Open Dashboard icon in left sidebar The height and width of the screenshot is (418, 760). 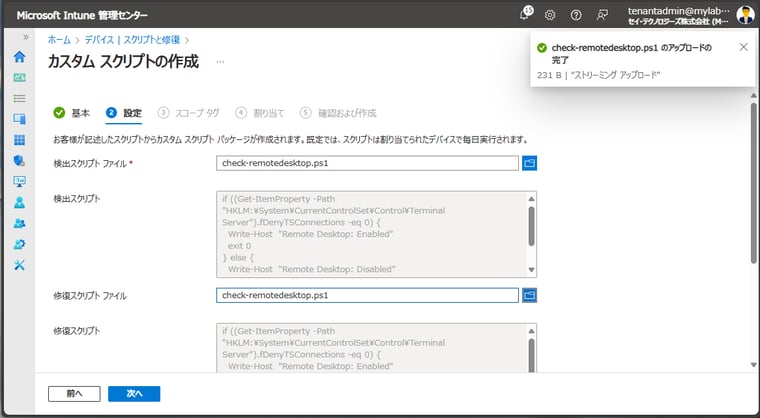(x=19, y=77)
